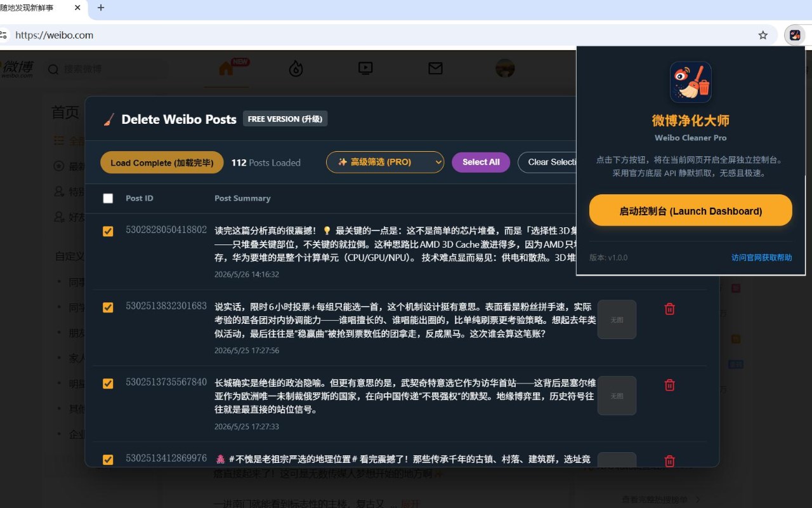This screenshot has height=508, width=812.
Task: Click the 首页 heading in Weibo sidebar
Action: 65,113
